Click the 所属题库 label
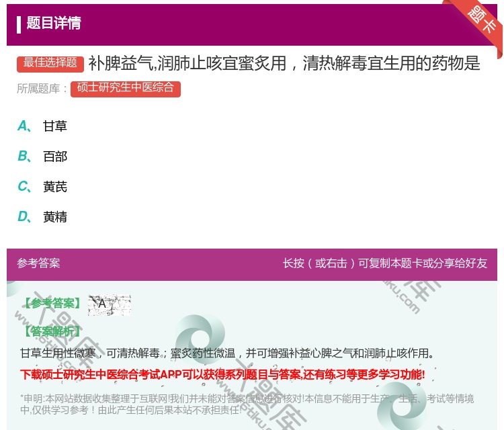Screen dimensions: 504x430 (42, 89)
